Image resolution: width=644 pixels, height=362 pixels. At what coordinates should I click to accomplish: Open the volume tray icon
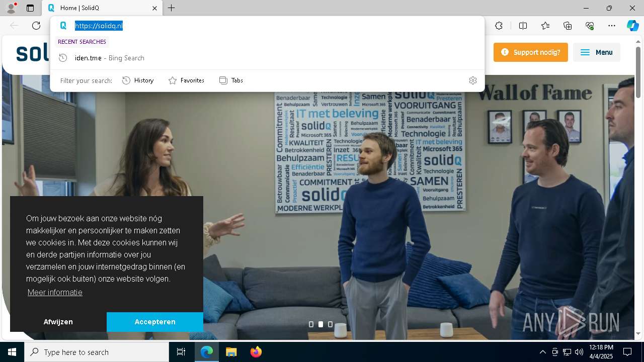coord(579,352)
